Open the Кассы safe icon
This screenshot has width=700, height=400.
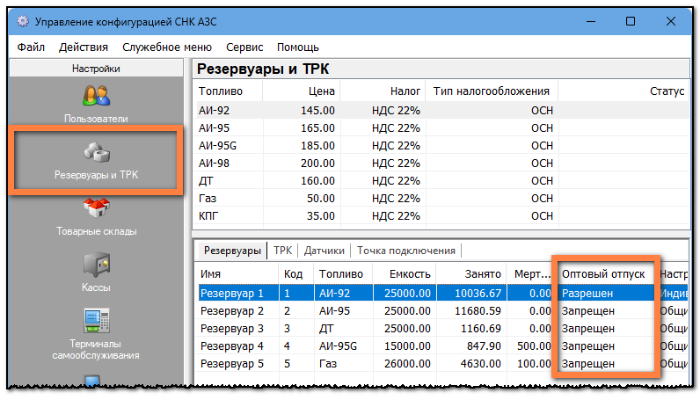[x=96, y=264]
